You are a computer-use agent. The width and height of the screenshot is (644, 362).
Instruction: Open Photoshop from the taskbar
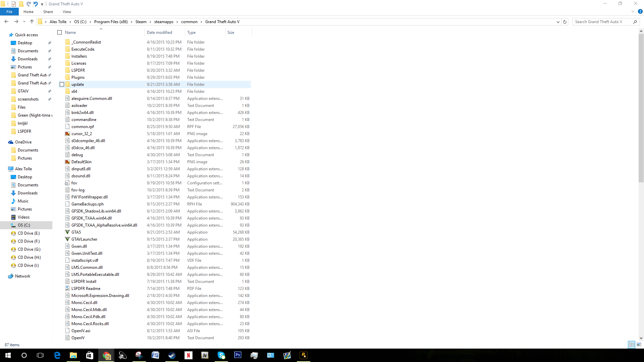(238, 355)
